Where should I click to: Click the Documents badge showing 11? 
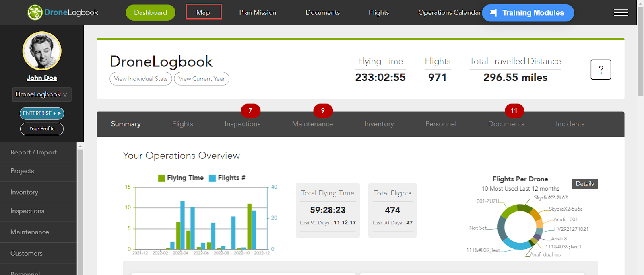(x=514, y=111)
